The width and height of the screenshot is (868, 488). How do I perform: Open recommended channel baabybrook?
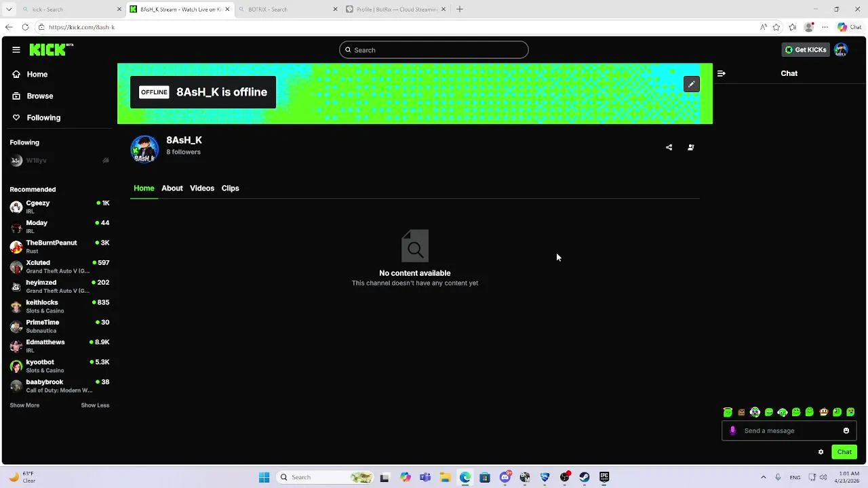(60, 386)
